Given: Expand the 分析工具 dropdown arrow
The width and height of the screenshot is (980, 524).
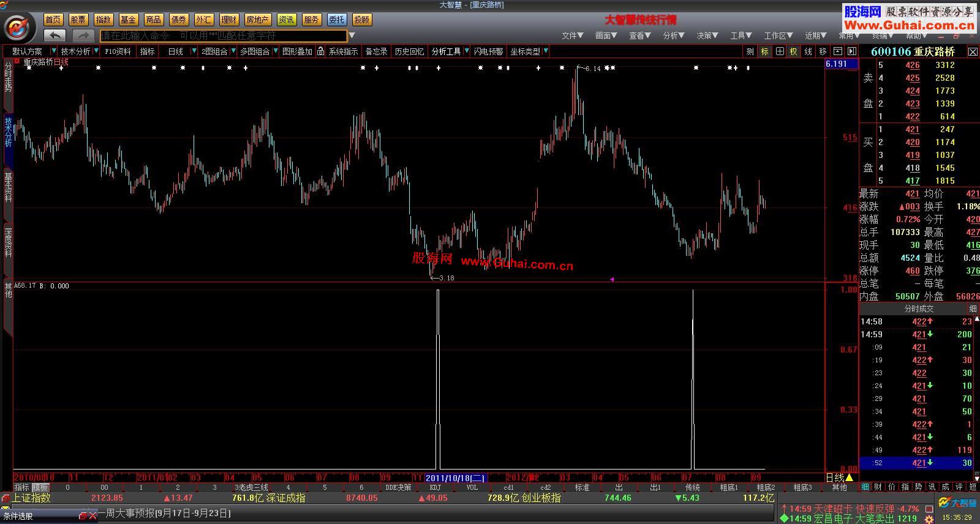Looking at the screenshot, I should tap(467, 51).
